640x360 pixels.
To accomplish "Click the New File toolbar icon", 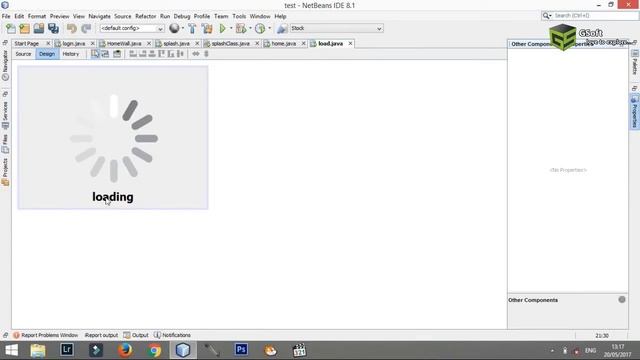I will [11, 29].
